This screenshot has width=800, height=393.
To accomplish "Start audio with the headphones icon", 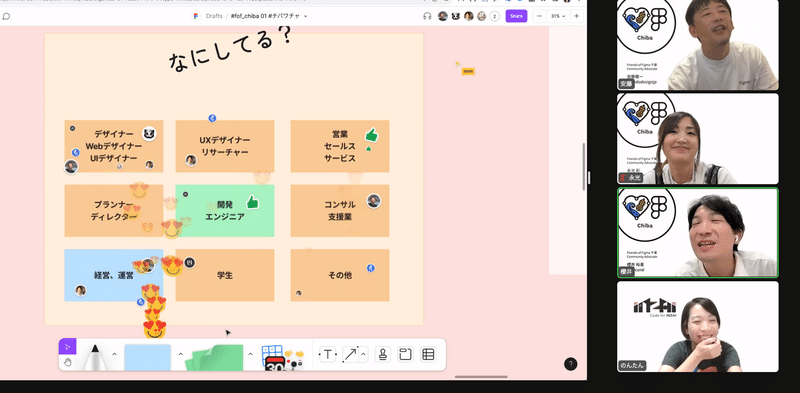I will click(427, 16).
